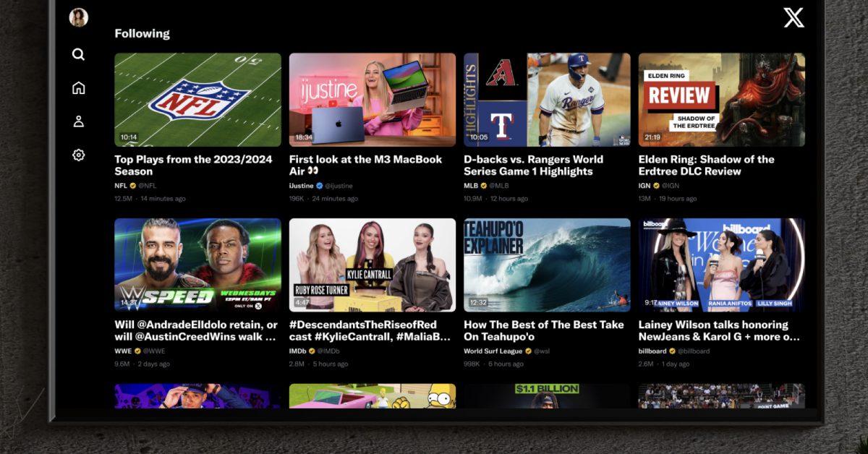This screenshot has height=454, width=868.
Task: Visit the @wsl handle
Action: 542,351
